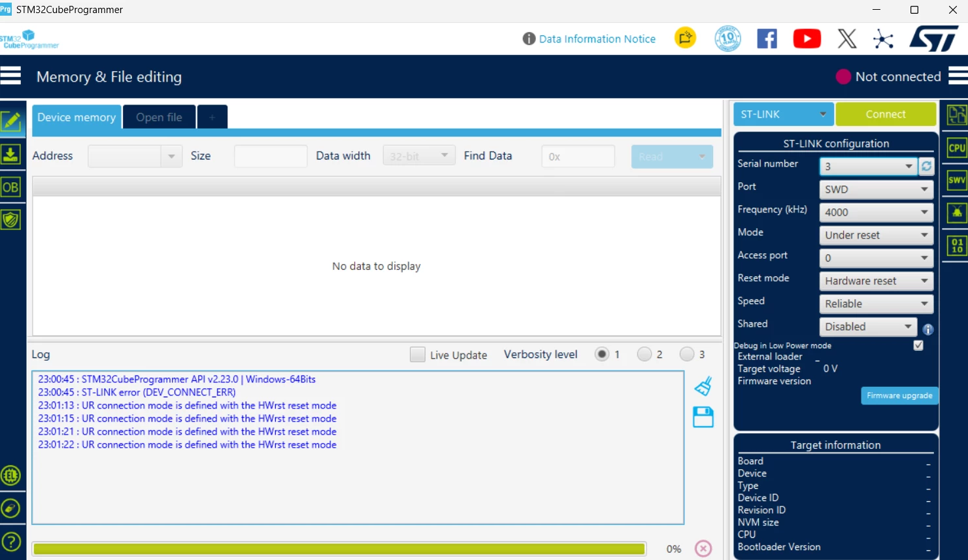This screenshot has width=968, height=560.
Task: Open the bug debug icon on right sidebar
Action: (957, 212)
